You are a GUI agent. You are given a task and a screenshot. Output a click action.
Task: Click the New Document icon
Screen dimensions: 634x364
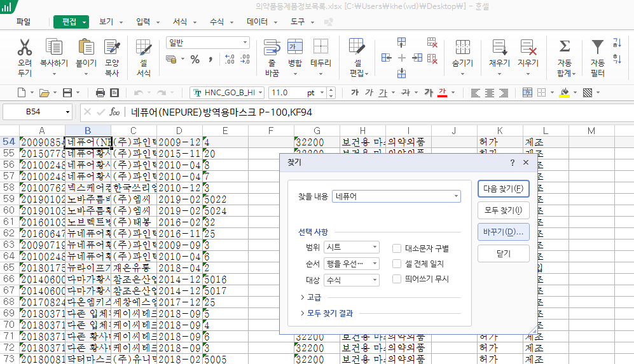(22, 93)
